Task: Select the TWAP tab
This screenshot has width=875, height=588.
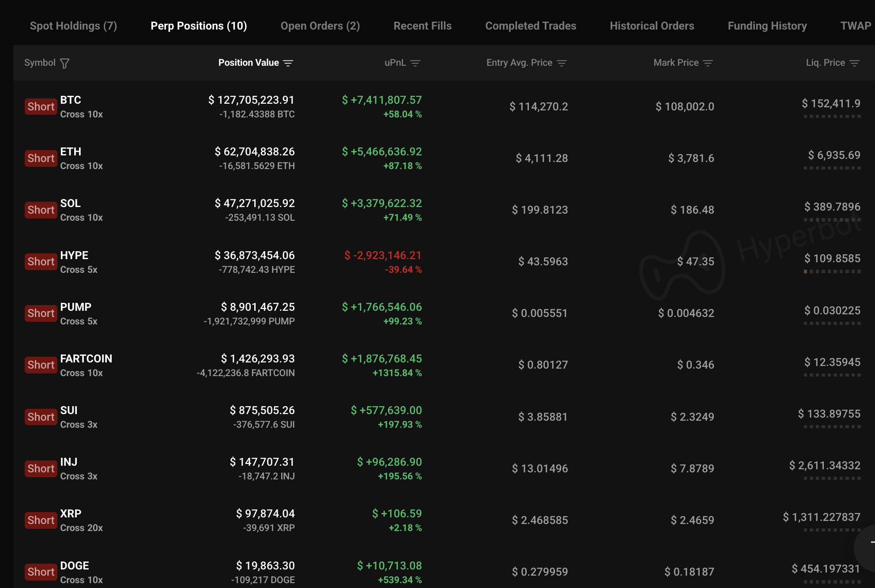Action: (x=855, y=26)
